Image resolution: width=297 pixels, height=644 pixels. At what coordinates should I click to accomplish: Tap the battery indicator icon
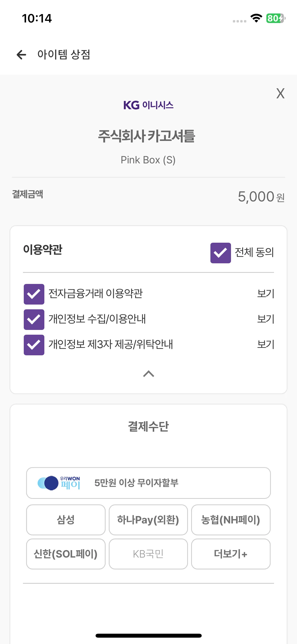coord(276,18)
